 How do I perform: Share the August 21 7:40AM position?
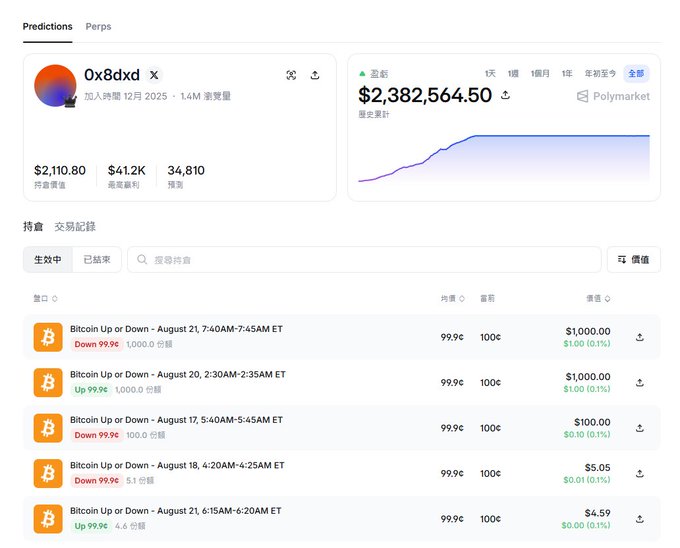[x=640, y=337]
